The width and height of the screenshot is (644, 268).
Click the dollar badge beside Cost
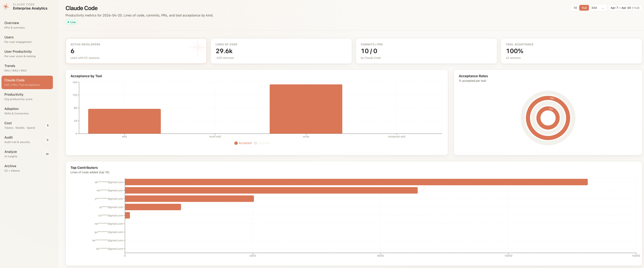tap(47, 125)
